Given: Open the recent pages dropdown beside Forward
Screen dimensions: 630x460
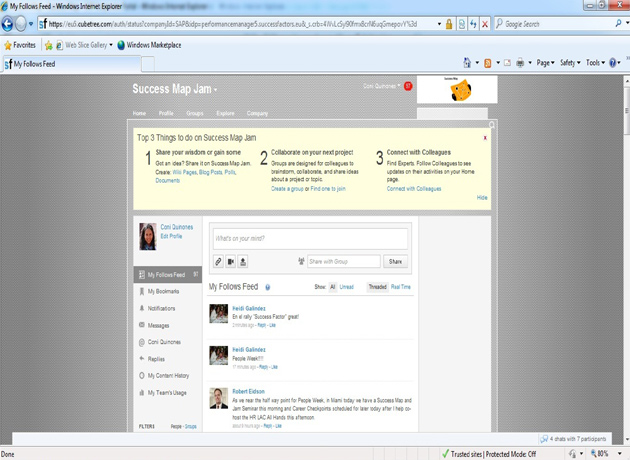Looking at the screenshot, I should click(31, 24).
